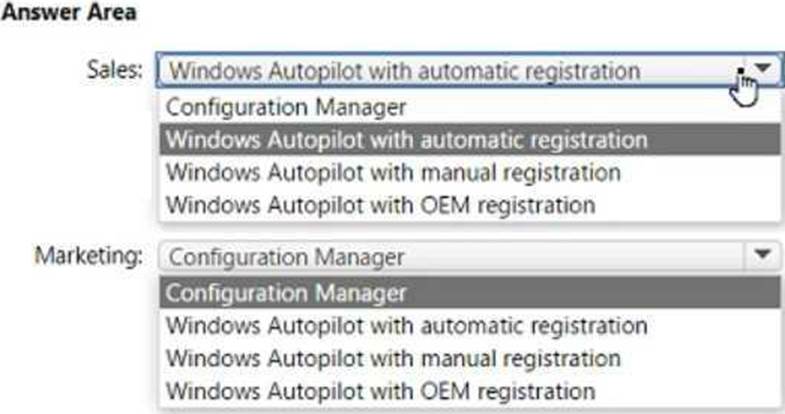Choose OEM registration in the Sales list
Viewport: 785px width, 414px height.
coord(381,205)
